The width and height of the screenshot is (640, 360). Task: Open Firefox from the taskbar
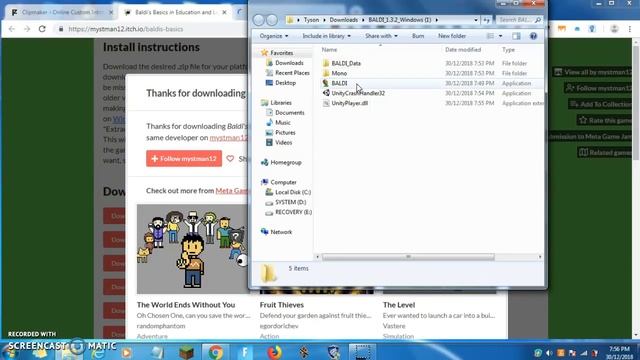(x=274, y=352)
